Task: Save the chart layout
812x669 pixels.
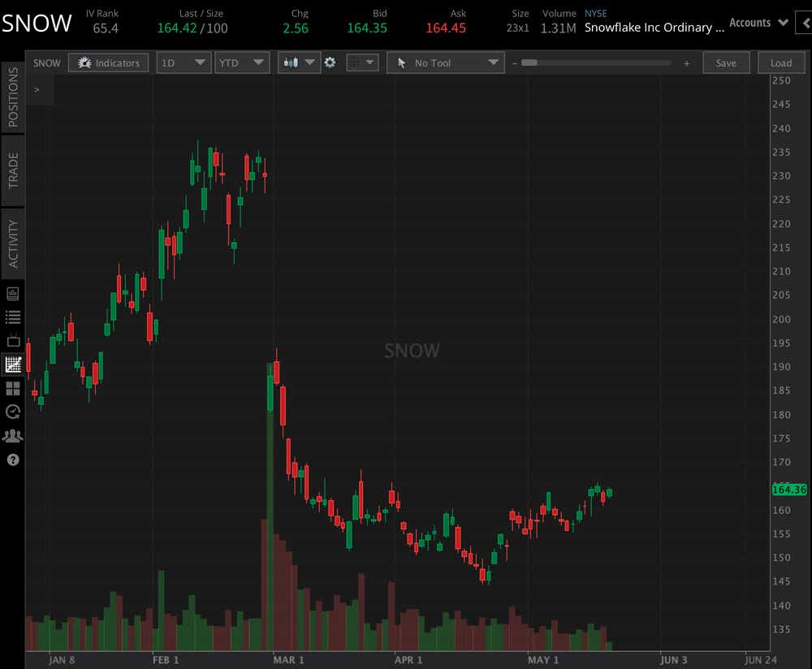Action: click(x=726, y=63)
